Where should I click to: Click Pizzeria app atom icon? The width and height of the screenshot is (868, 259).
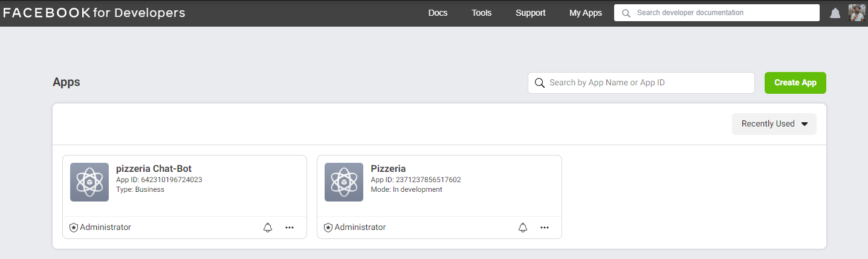[x=344, y=182]
